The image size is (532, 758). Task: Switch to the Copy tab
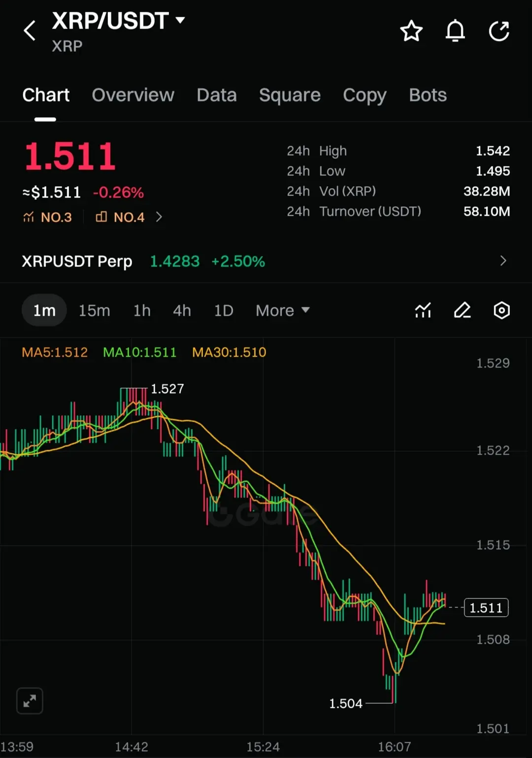(x=365, y=95)
